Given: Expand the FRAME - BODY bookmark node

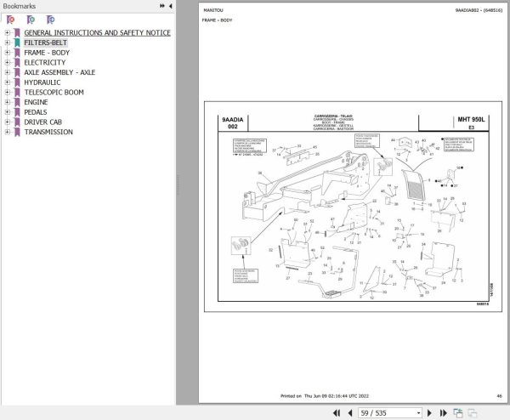Looking at the screenshot, I should pyautogui.click(x=7, y=53).
